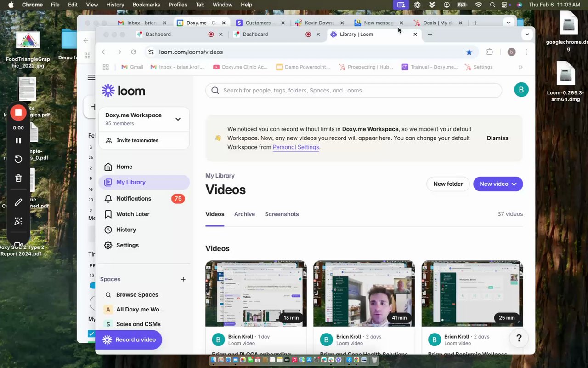Open a new tab with plus button
588x368 pixels.
click(430, 34)
